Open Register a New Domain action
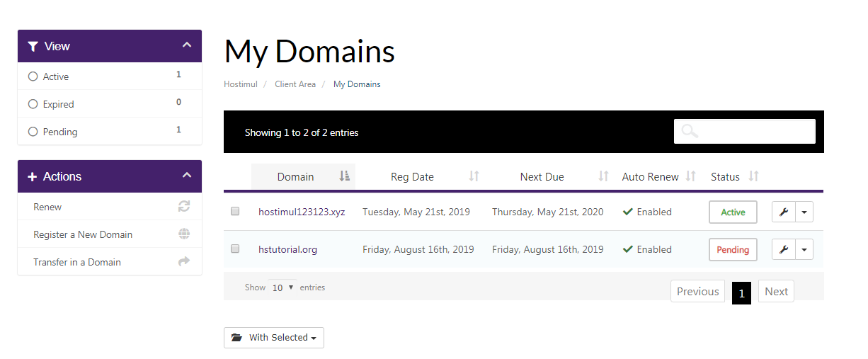The width and height of the screenshot is (868, 359). tap(83, 234)
